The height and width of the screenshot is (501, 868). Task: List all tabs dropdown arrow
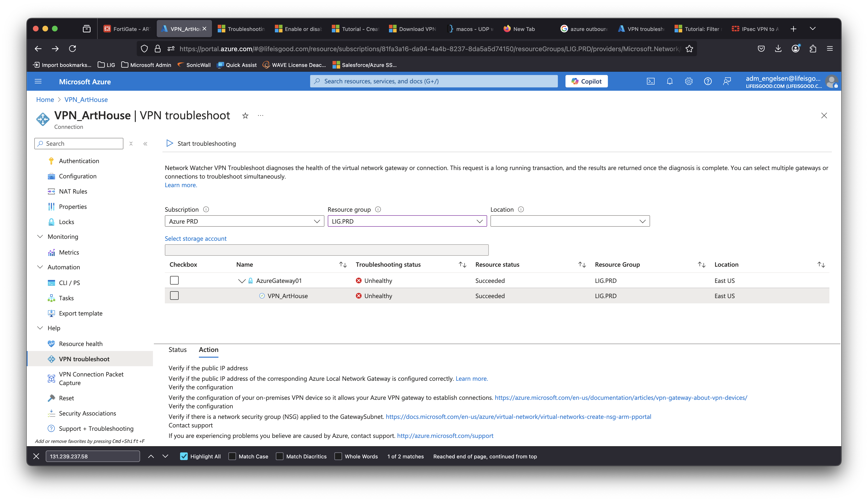812,29
